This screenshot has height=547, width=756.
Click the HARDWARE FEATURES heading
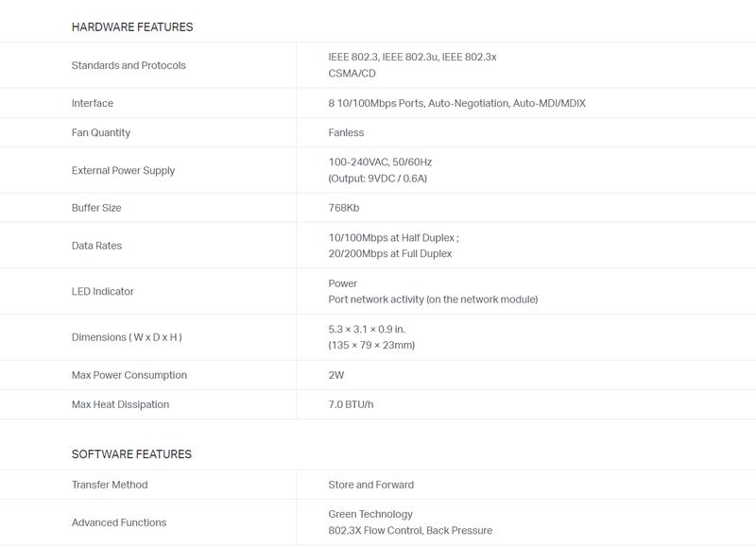132,27
